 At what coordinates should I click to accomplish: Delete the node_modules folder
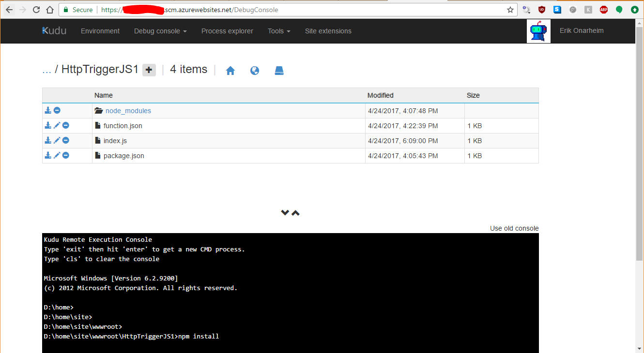click(57, 111)
